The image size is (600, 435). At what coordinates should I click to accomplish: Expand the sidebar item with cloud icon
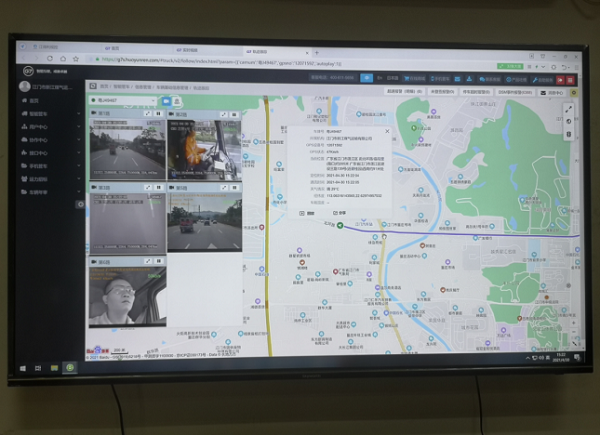[78, 140]
